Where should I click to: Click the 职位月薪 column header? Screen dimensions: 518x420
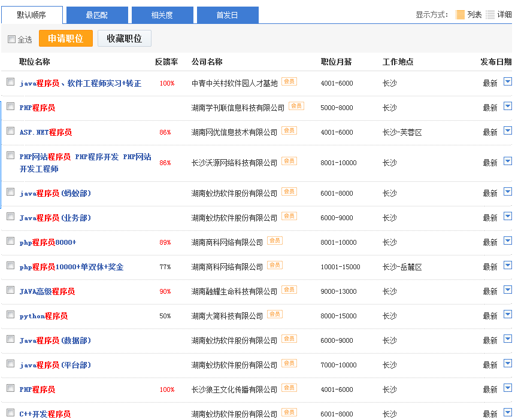pyautogui.click(x=336, y=62)
